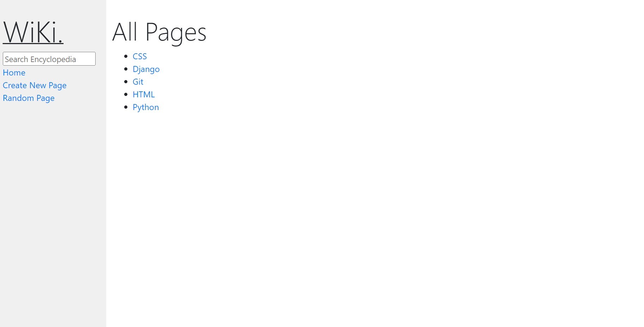
Task: Click empty gray sidebar below Random Page
Action: click(x=53, y=212)
